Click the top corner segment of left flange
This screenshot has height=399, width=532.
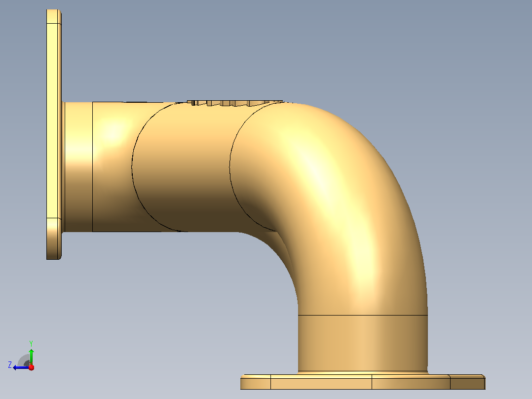(54, 17)
